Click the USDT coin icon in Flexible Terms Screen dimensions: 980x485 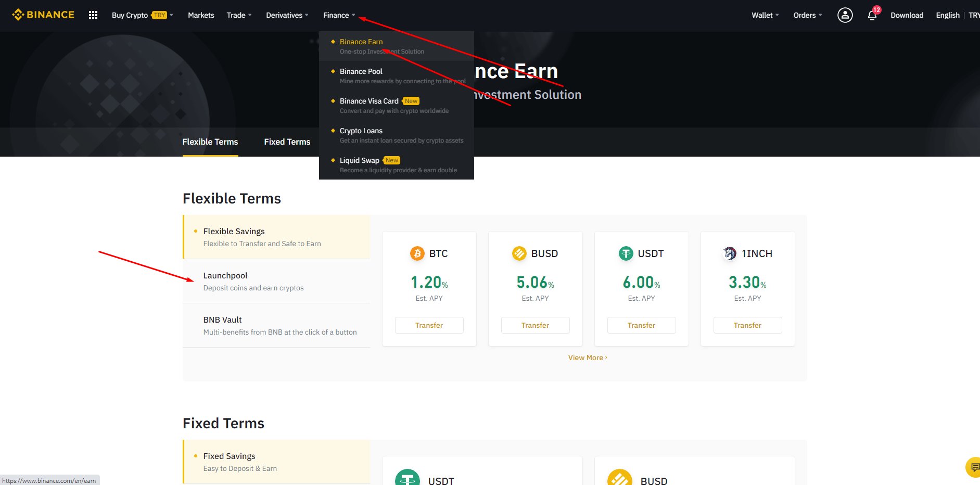pos(626,253)
